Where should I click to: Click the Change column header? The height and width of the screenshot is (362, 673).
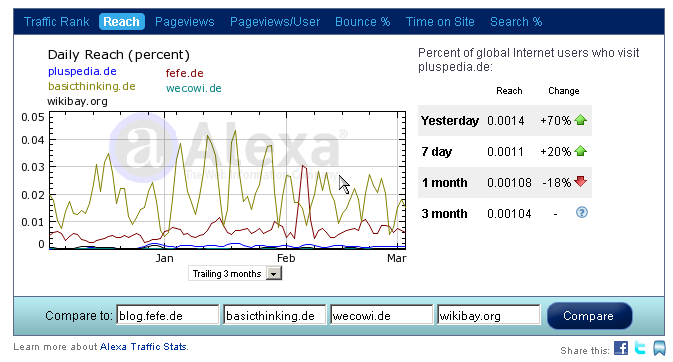click(564, 91)
